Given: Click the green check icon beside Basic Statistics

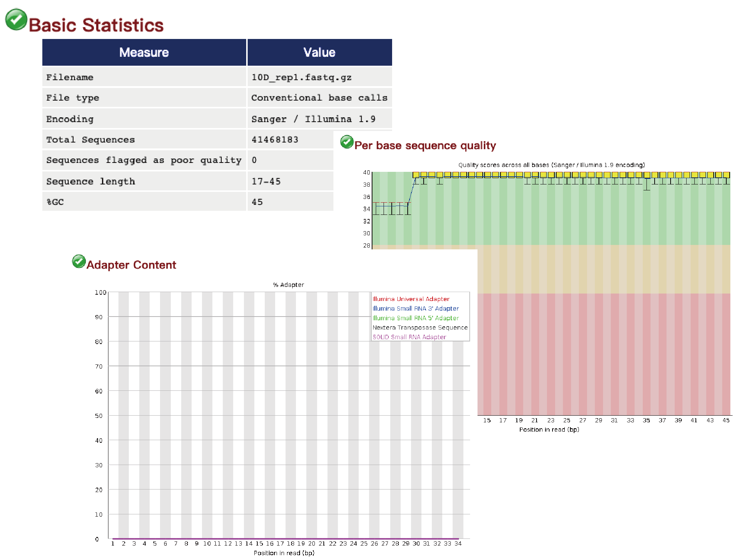Looking at the screenshot, I should 16,20.
